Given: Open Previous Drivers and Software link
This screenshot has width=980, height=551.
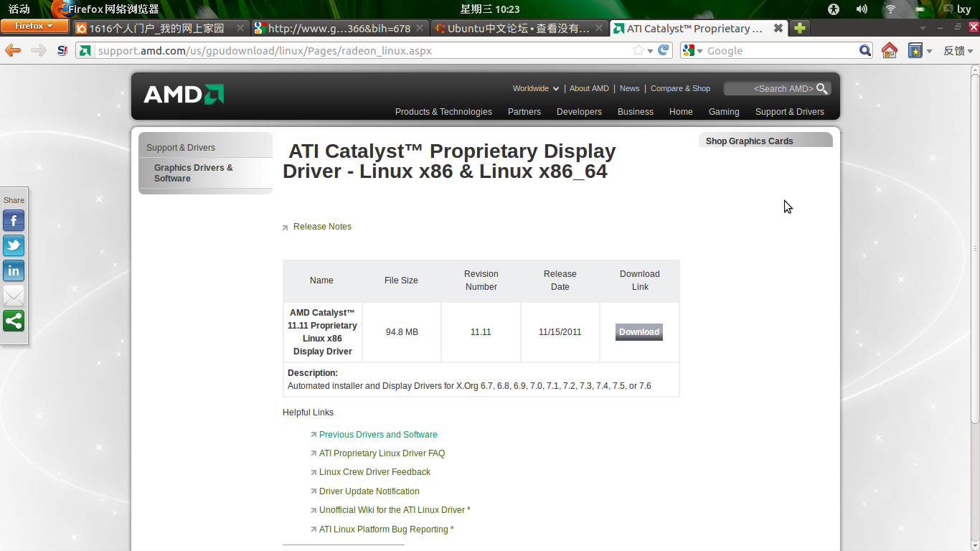Looking at the screenshot, I should point(378,435).
